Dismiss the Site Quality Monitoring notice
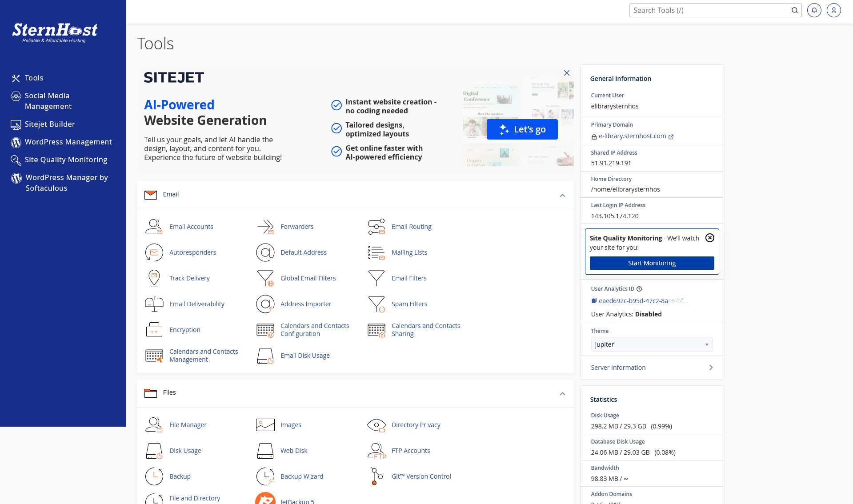The image size is (853, 504). (x=710, y=238)
